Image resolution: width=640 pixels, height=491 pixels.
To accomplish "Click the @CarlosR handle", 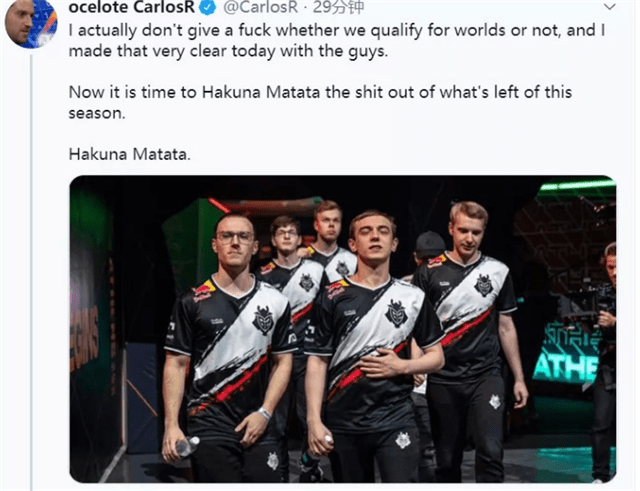I will (x=261, y=7).
